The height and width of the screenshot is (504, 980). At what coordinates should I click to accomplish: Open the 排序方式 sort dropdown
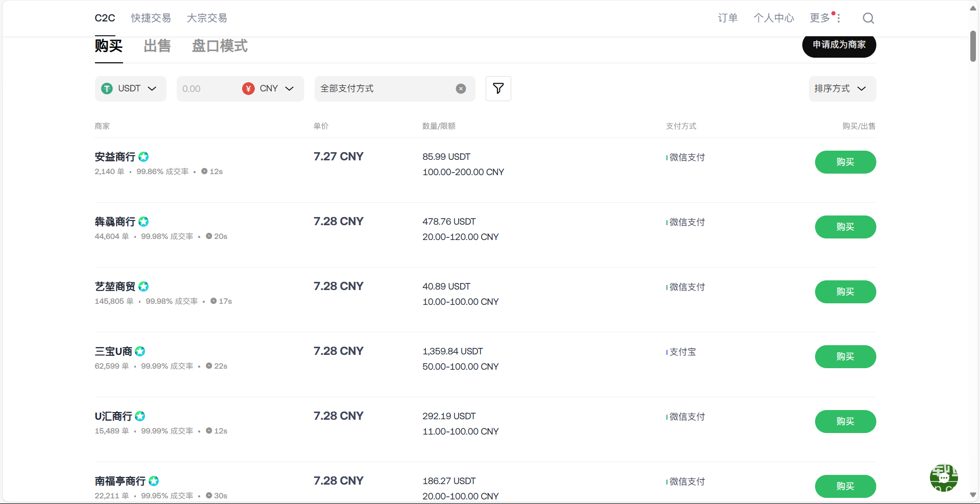tap(842, 89)
